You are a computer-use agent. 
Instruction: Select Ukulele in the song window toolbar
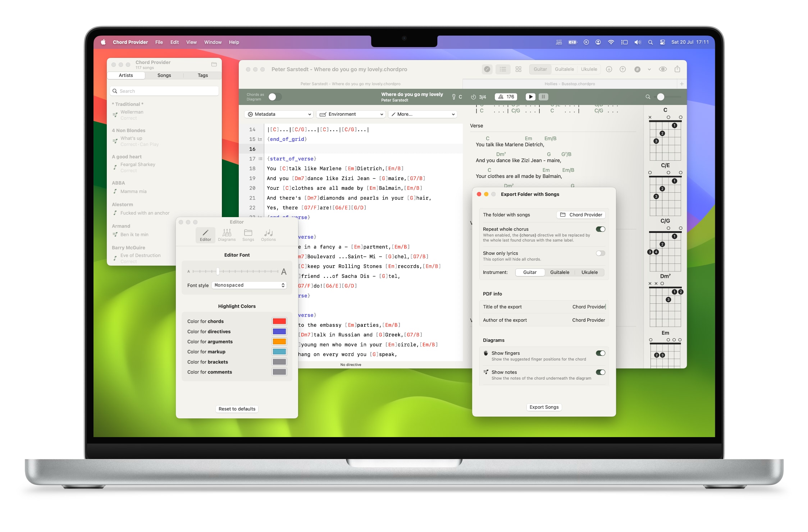coord(589,69)
